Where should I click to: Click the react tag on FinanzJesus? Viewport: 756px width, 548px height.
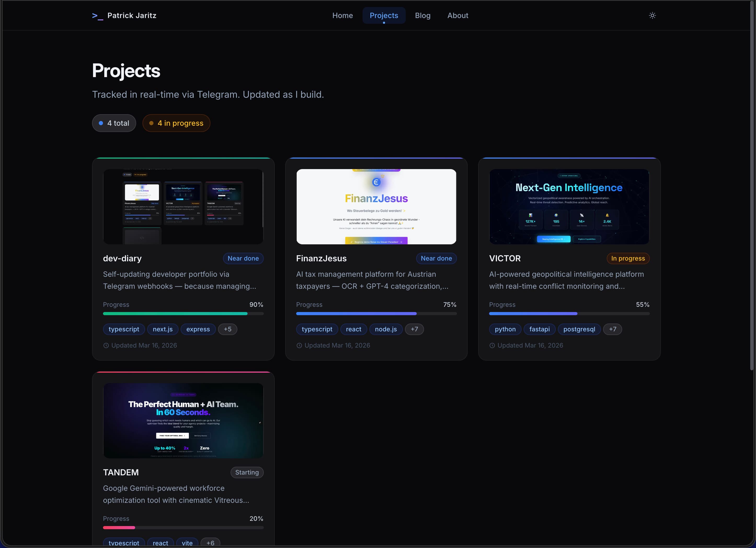click(353, 329)
